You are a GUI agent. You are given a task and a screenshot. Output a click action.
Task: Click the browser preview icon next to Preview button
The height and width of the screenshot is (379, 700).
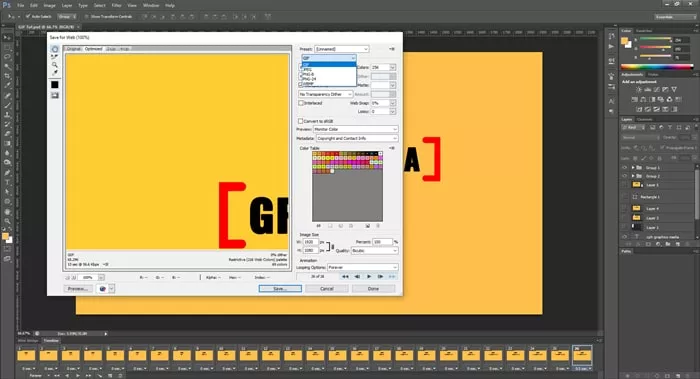[x=103, y=289]
